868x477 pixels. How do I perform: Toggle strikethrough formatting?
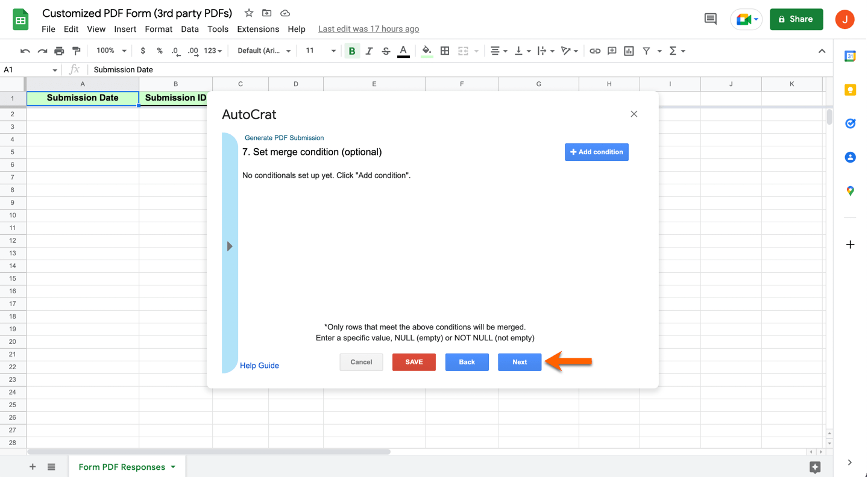tap(386, 51)
